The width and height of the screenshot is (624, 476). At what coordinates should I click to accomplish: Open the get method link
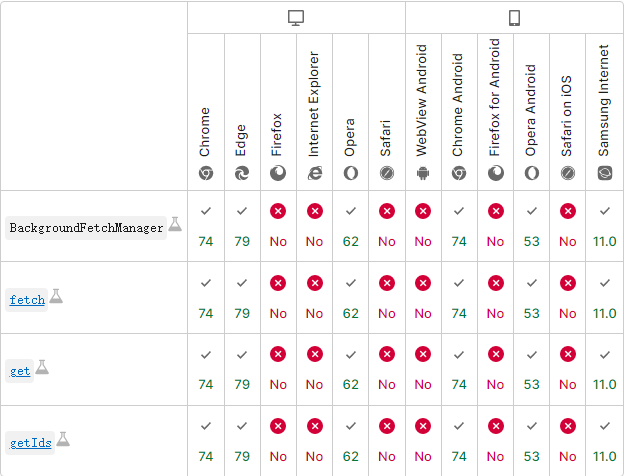(20, 371)
